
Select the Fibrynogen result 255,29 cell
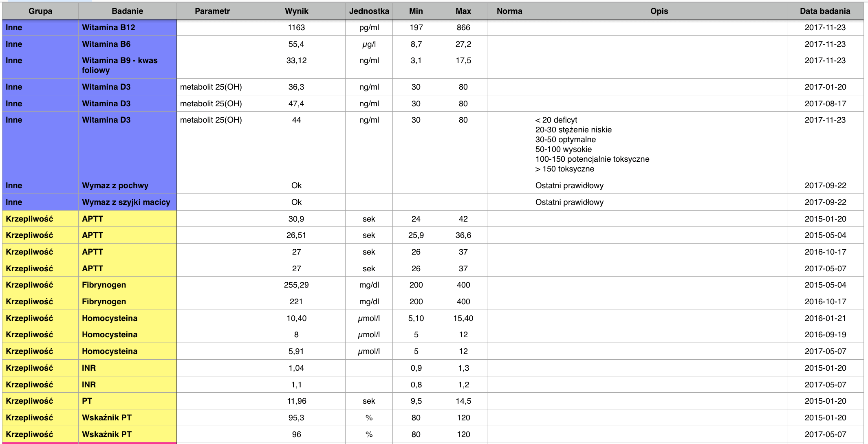click(297, 285)
